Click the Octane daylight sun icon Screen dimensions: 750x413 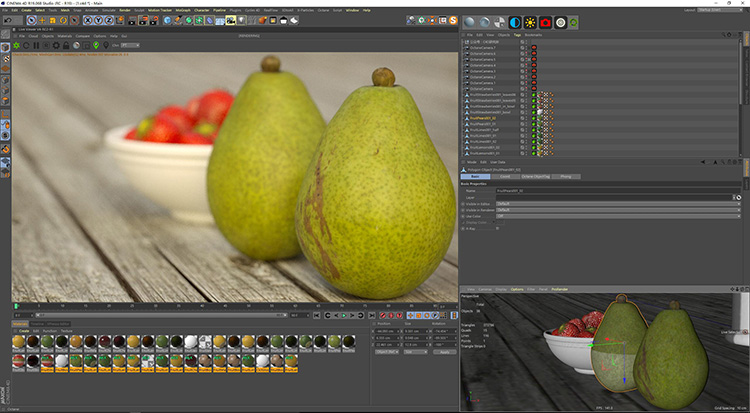[x=530, y=22]
